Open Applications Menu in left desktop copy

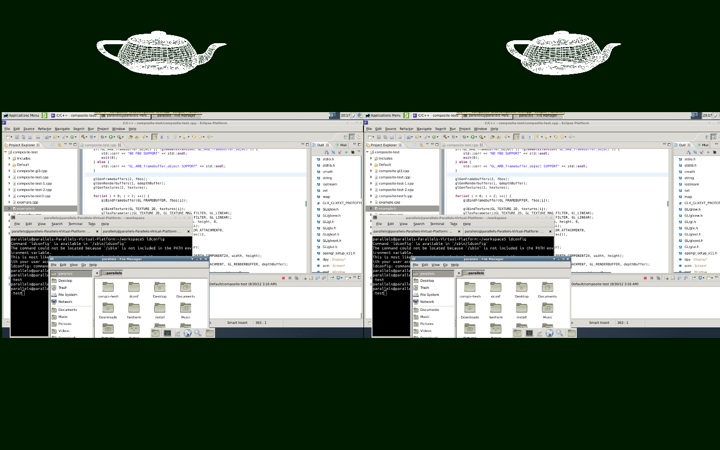(22, 116)
